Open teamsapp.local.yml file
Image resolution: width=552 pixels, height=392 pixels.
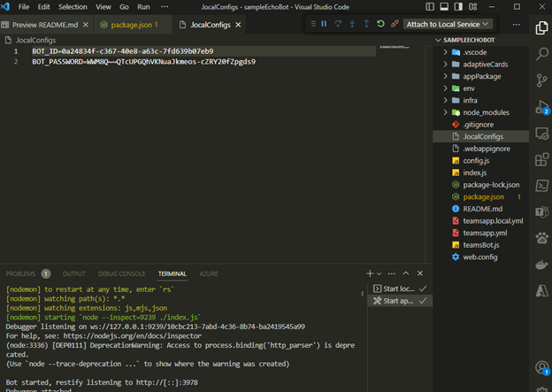(481, 221)
